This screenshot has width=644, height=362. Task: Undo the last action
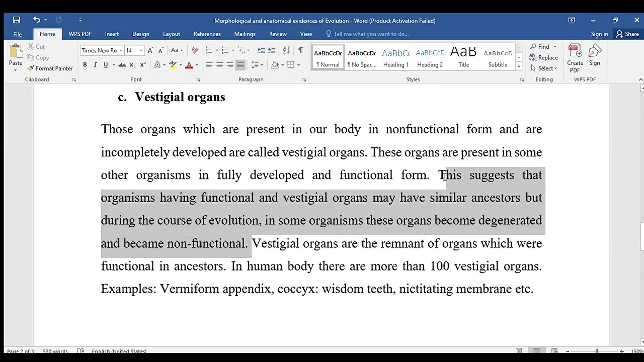pyautogui.click(x=37, y=20)
